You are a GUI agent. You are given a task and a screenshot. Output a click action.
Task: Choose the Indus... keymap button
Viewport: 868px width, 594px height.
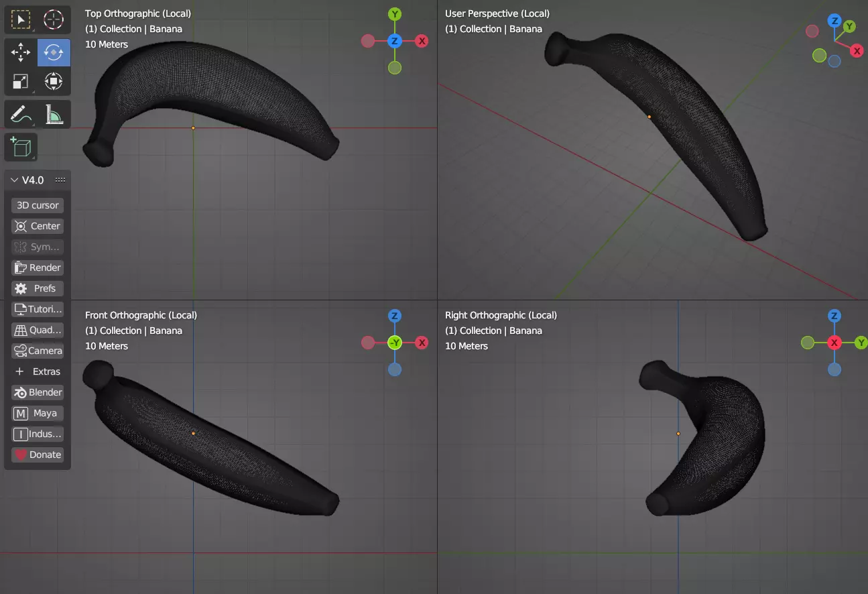point(38,434)
